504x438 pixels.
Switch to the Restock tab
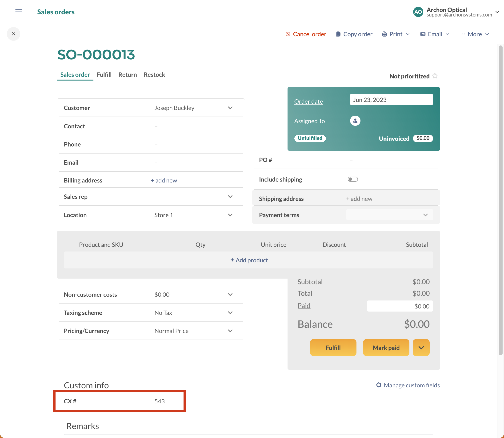pyautogui.click(x=154, y=75)
